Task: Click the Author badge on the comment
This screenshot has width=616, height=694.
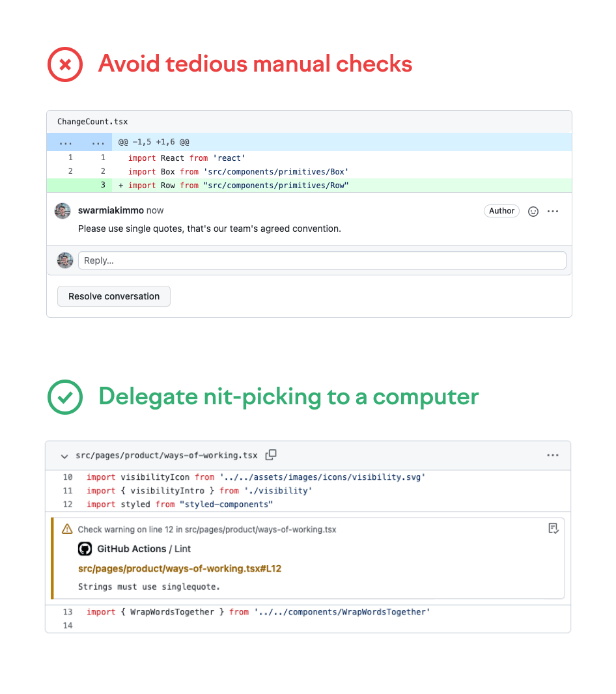Action: point(501,211)
